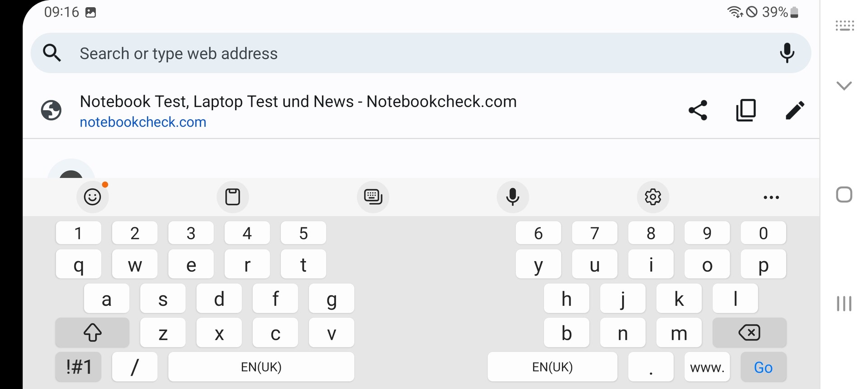The image size is (868, 389).
Task: Open keyboard settings gear
Action: click(653, 197)
